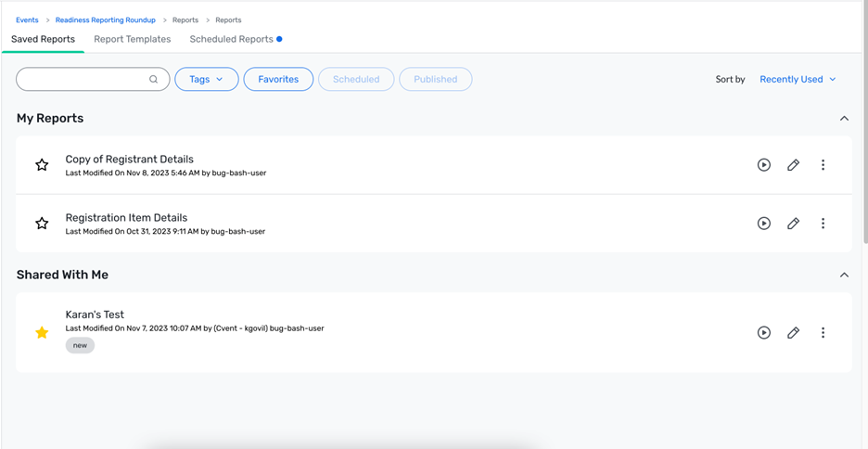This screenshot has height=449, width=868.
Task: Run the Registration Item Details report
Action: pyautogui.click(x=764, y=224)
